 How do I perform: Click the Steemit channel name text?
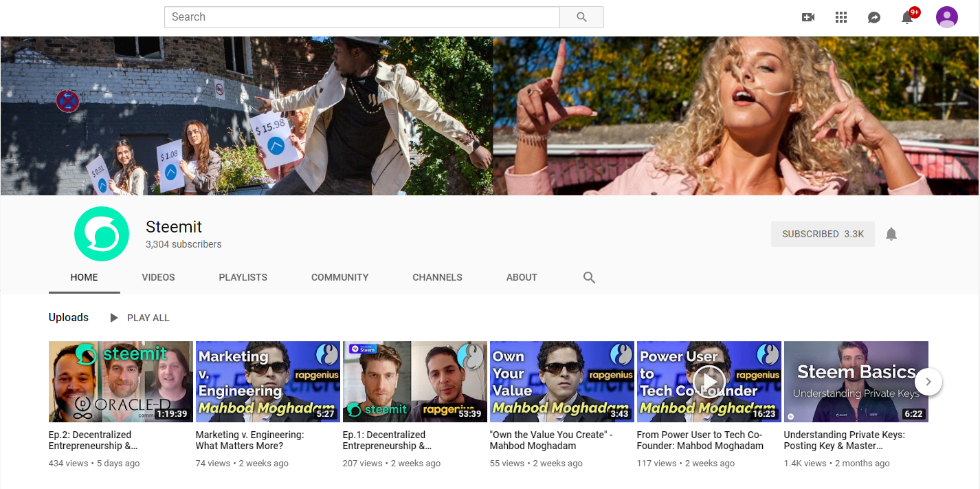pyautogui.click(x=174, y=227)
